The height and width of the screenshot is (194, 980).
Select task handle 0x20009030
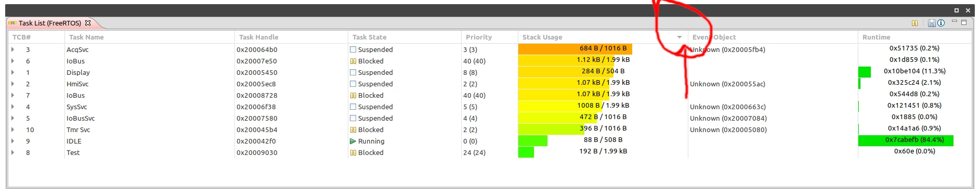point(257,152)
